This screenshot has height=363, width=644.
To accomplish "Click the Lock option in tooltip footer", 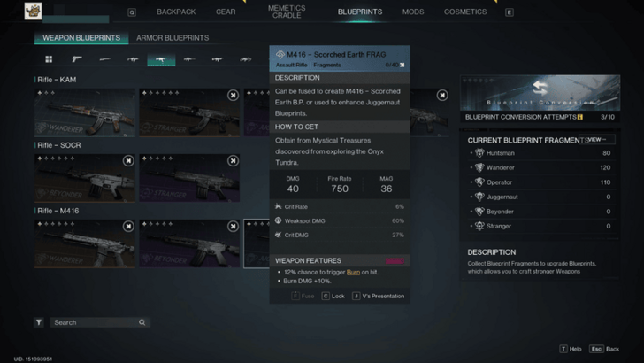I will pos(333,296).
